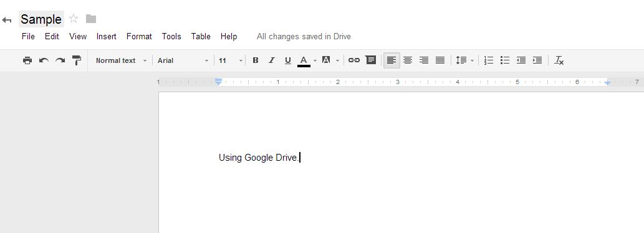Viewport: 644px width, 233px height.
Task: Click the Print icon in toolbar
Action: click(27, 60)
